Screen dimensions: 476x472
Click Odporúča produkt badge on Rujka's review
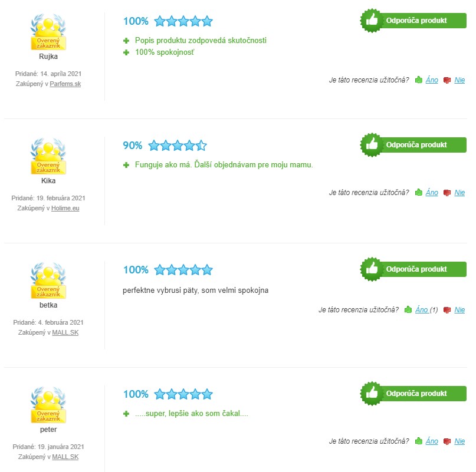pos(413,20)
